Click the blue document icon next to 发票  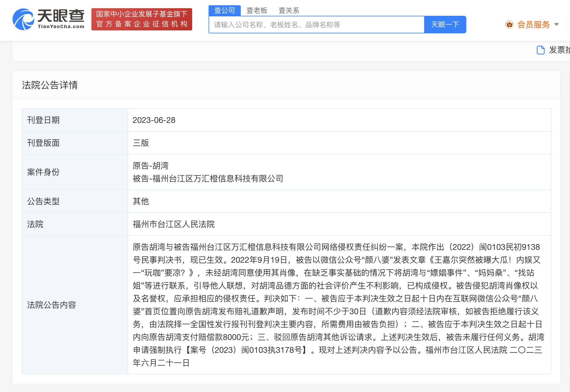(x=540, y=50)
